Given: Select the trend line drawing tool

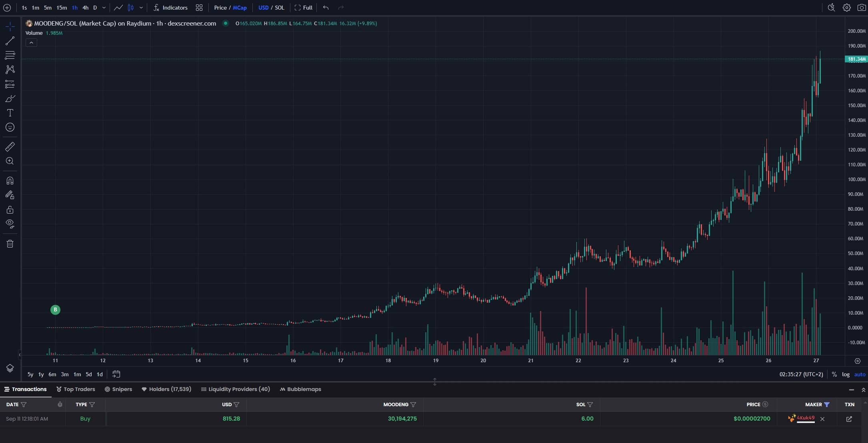Looking at the screenshot, I should click(10, 41).
